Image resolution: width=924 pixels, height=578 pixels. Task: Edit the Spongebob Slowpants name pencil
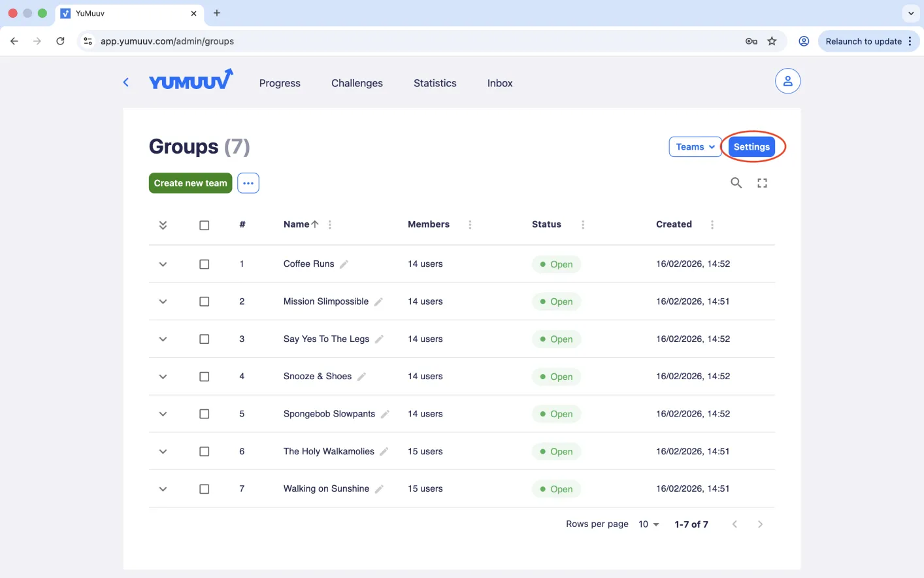(x=385, y=414)
